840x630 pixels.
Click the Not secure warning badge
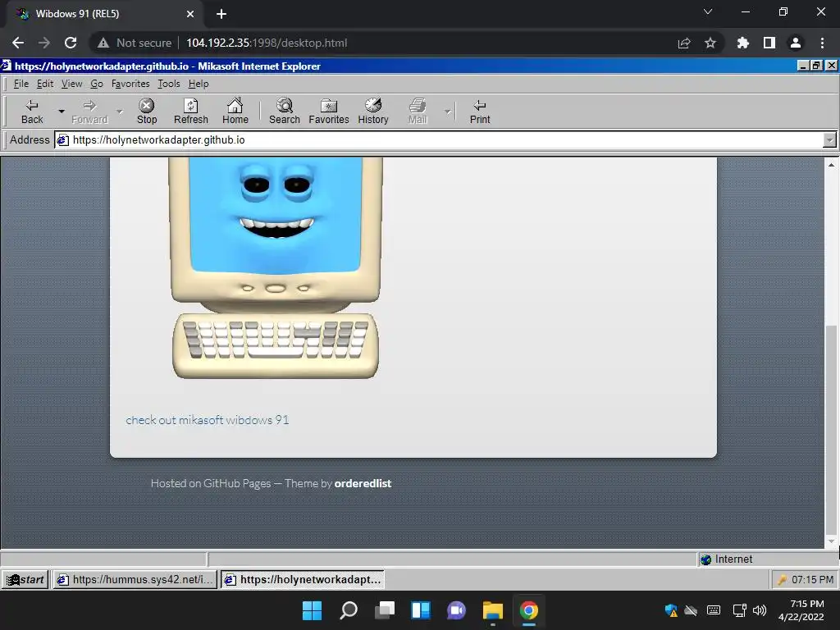[x=135, y=43]
